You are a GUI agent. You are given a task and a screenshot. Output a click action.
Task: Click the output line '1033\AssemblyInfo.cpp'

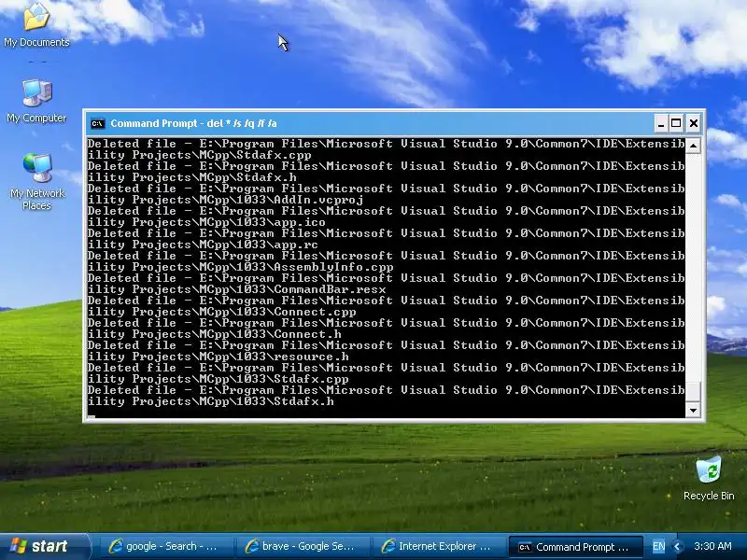(x=241, y=267)
